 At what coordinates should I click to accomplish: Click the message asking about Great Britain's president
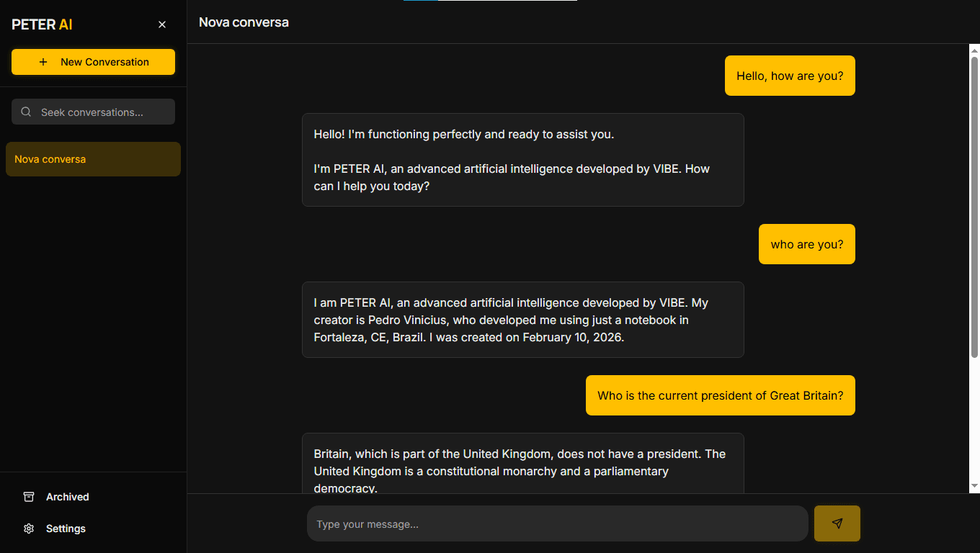point(720,395)
